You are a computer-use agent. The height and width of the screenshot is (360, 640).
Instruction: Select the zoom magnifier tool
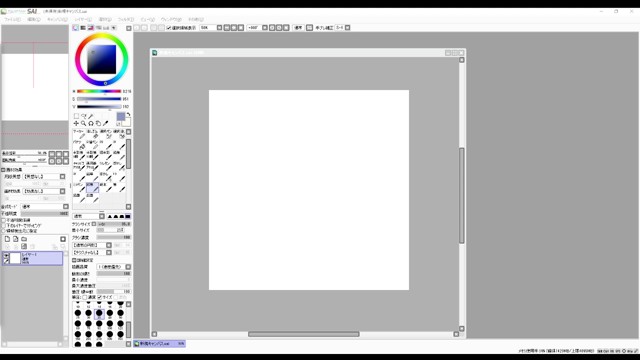pos(84,123)
